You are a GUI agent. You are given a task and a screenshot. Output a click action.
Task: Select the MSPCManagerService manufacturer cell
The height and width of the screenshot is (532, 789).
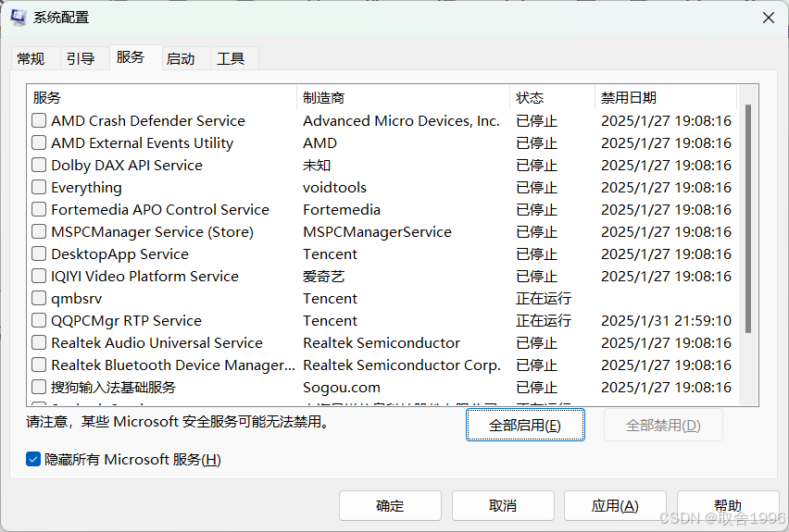[377, 231]
